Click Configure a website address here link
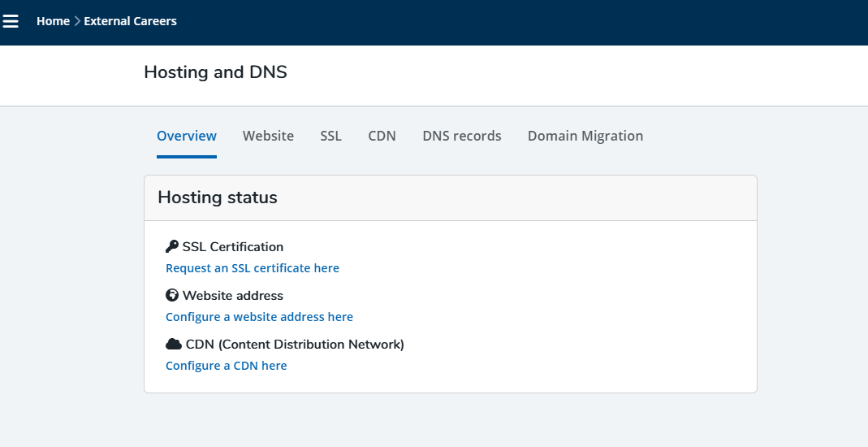Screen dimensions: 868x447 click(x=259, y=317)
